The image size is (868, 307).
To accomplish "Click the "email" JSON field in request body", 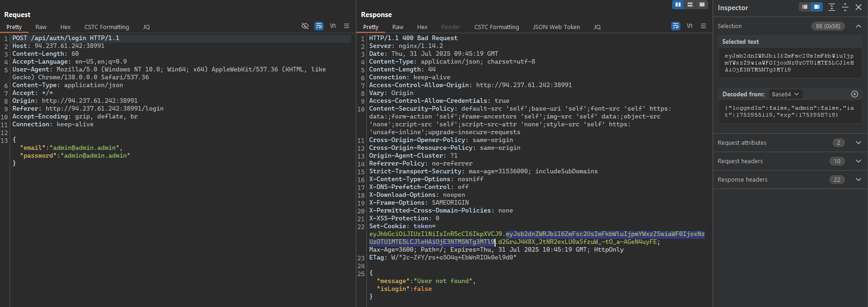I will (x=71, y=148).
